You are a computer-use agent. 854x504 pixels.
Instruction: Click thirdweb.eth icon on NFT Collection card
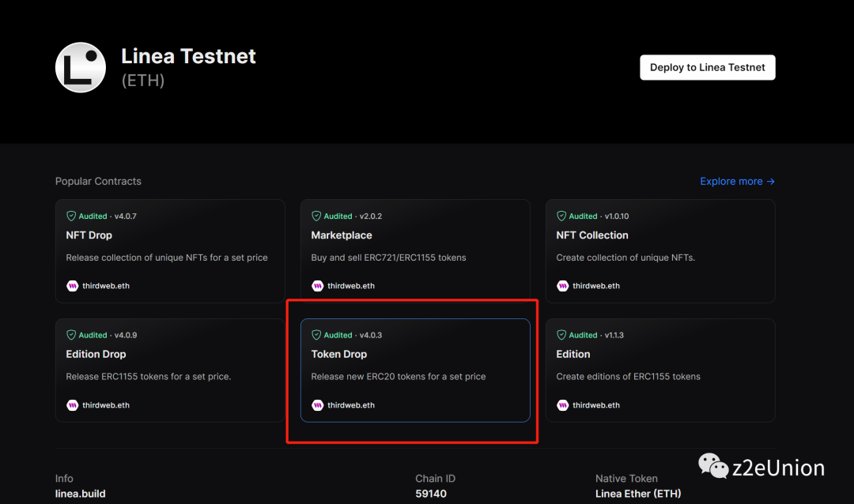coord(562,286)
